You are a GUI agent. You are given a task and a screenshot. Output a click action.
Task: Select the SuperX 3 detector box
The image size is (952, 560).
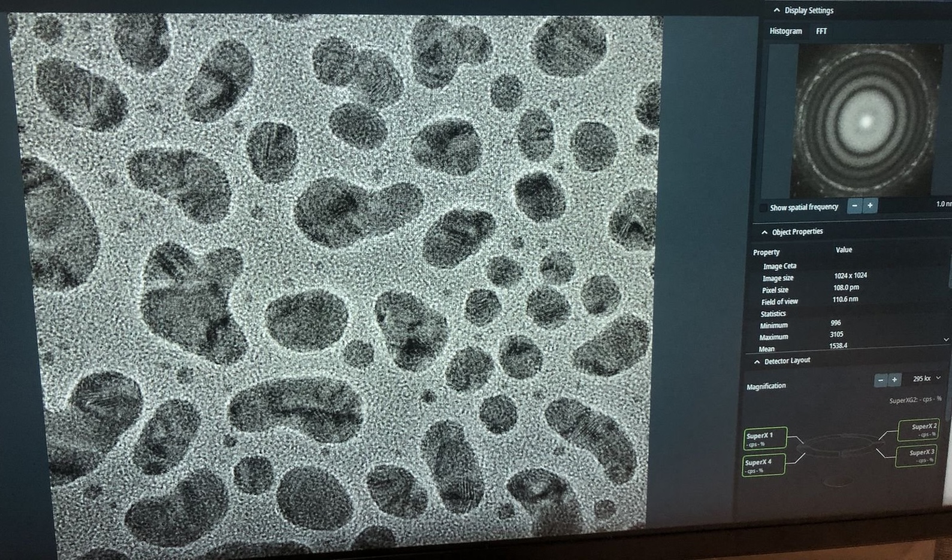click(917, 455)
